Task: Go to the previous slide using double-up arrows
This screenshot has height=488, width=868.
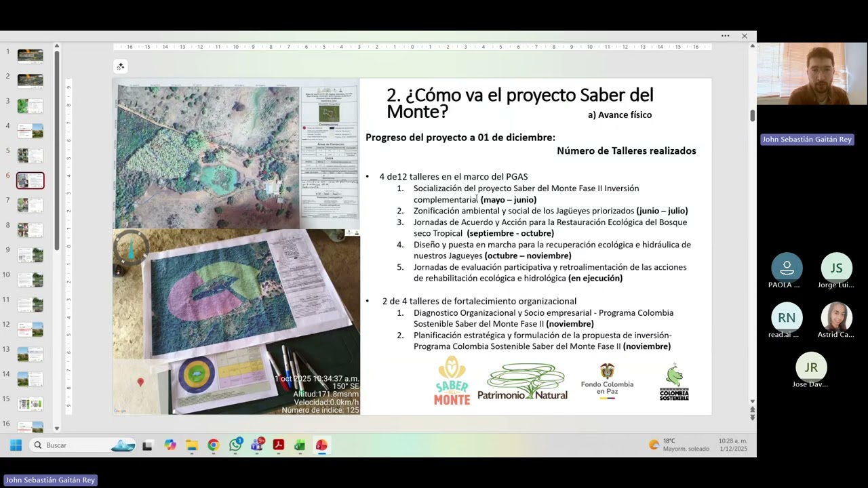Action: 752,409
